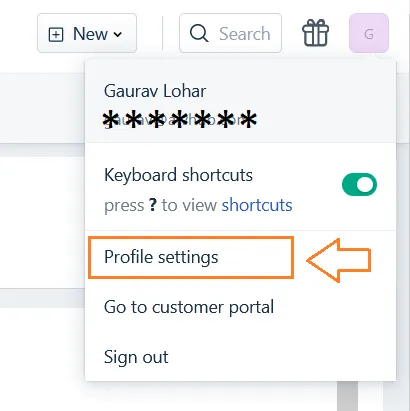This screenshot has height=411, width=410.
Task: Click Sign out in the menu
Action: click(x=136, y=357)
